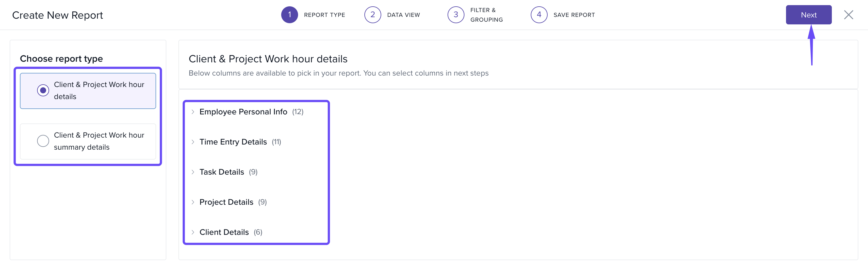Go to the SAVE REPORT step label

574,15
